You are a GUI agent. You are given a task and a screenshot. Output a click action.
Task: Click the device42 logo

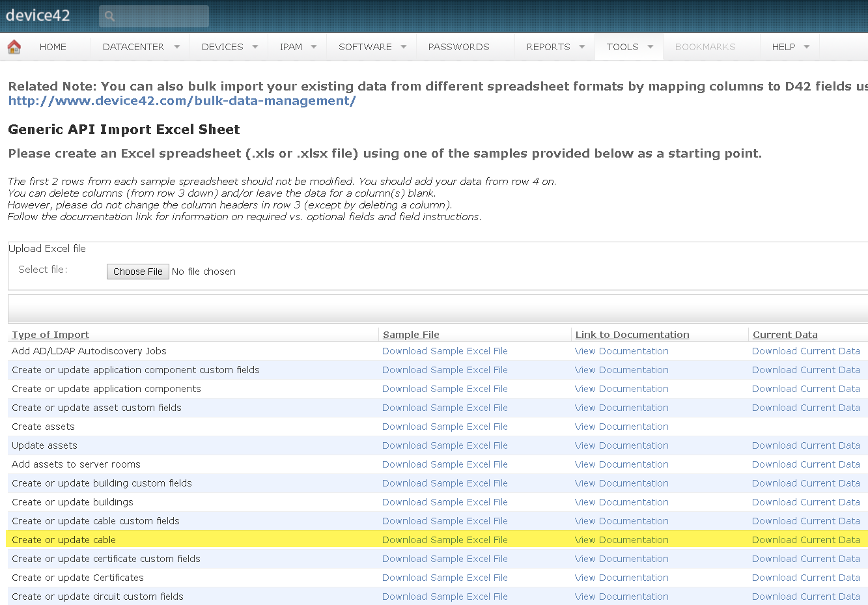pyautogui.click(x=38, y=16)
